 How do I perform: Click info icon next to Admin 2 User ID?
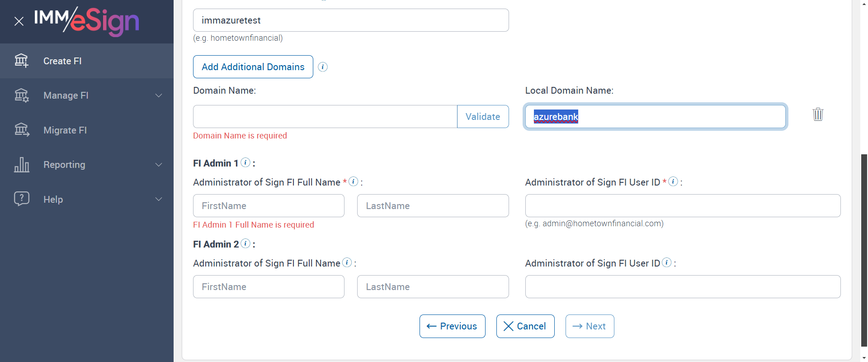point(667,262)
